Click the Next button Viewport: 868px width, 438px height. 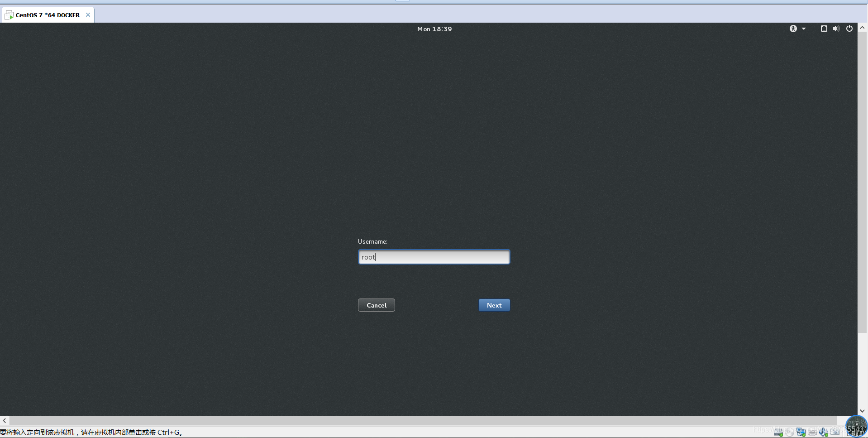(494, 305)
